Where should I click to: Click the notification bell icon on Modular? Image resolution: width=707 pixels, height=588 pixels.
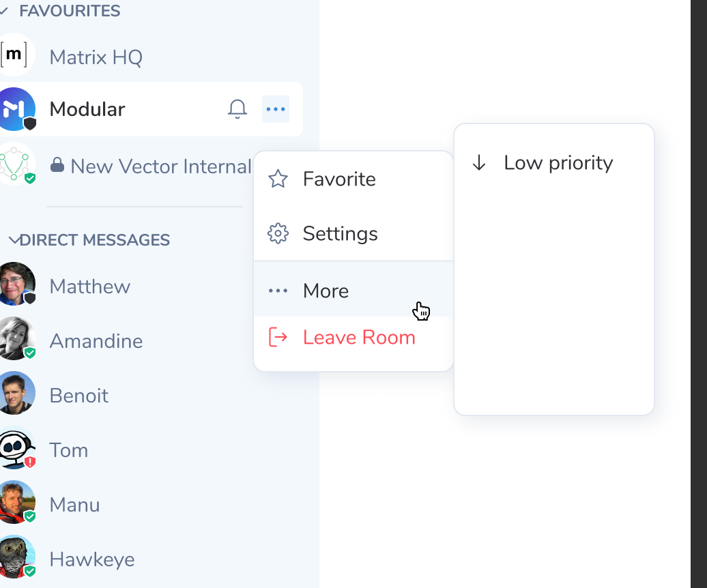click(237, 108)
